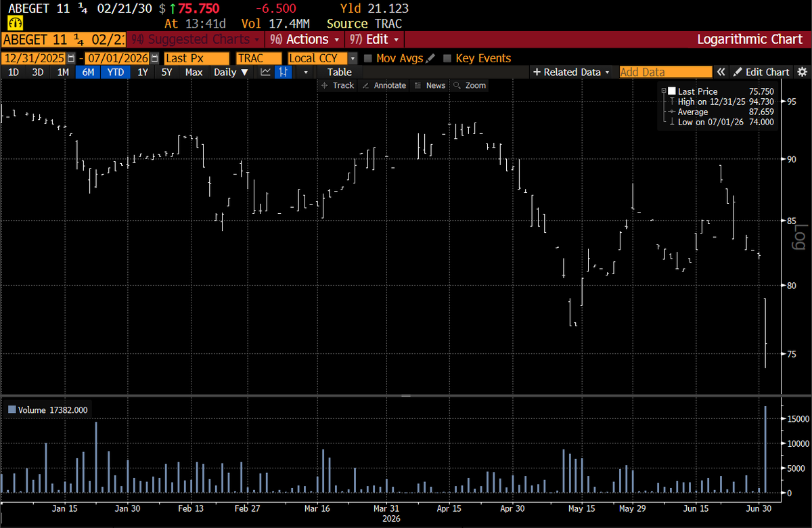Viewport: 812px width, 528px height.
Task: Enable the Mov Avgs checkbox
Action: tap(368, 59)
